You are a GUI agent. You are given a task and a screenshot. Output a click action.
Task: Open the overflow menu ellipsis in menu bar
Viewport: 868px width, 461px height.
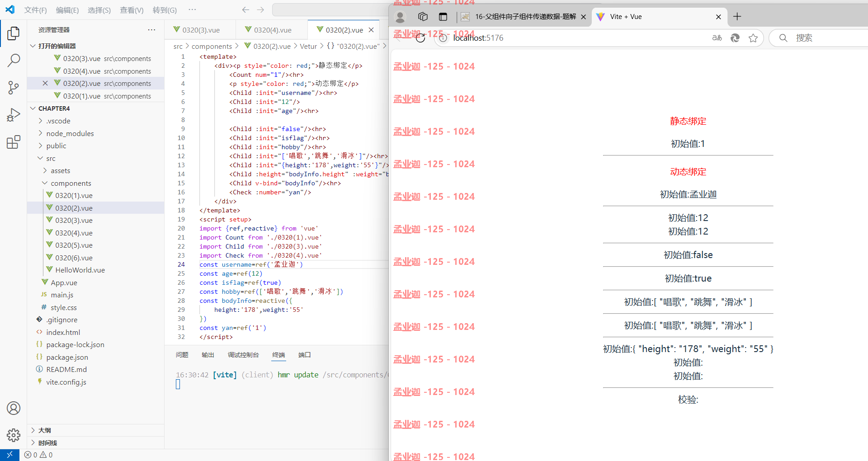192,9
